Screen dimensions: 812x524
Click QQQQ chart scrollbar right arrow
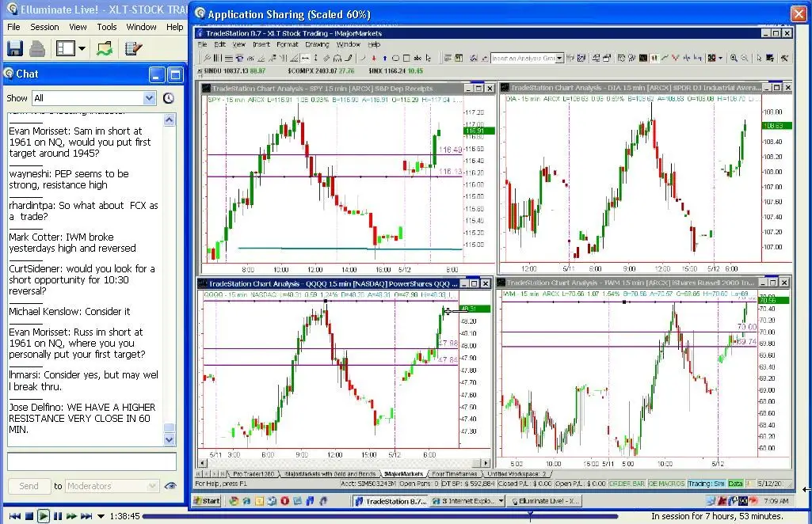pos(486,463)
